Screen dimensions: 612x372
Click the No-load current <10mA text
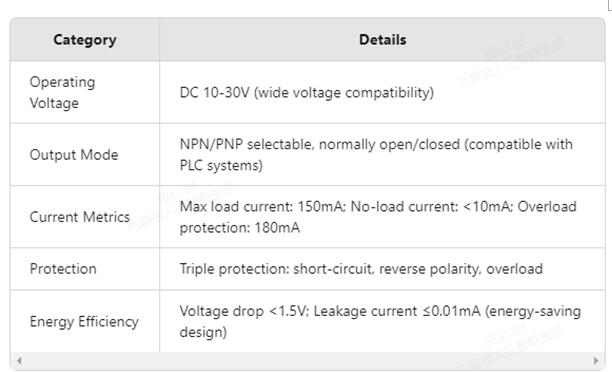pyautogui.click(x=432, y=206)
